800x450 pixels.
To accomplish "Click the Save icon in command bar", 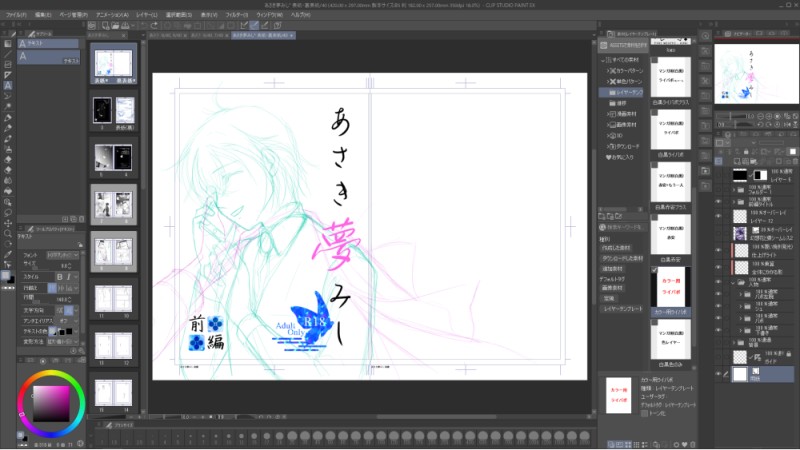I will [x=125, y=25].
